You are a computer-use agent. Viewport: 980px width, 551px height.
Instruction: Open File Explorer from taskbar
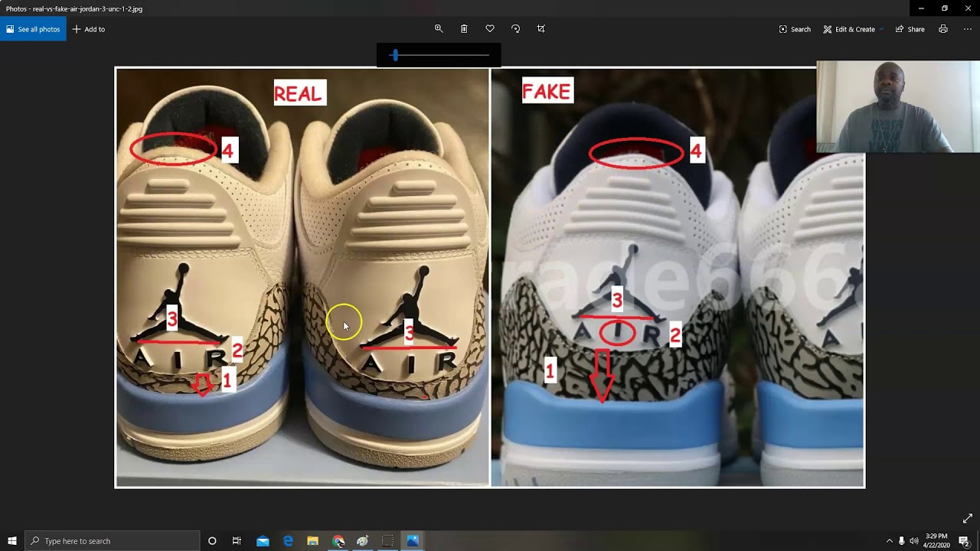tap(312, 541)
